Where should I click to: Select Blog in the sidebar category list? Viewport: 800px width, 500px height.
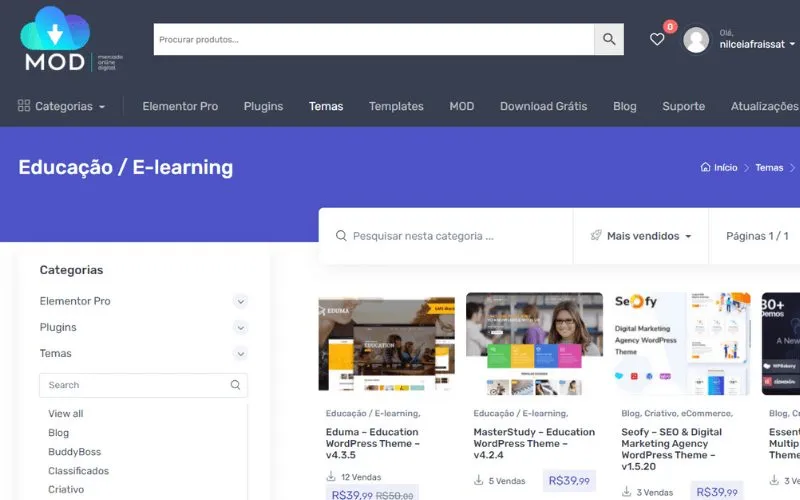pos(58,432)
